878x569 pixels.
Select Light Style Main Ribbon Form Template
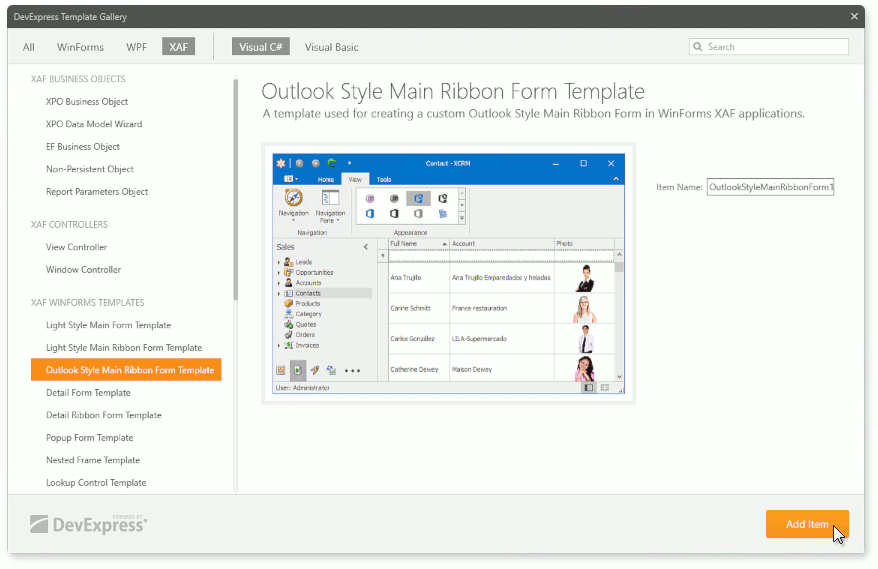(124, 347)
